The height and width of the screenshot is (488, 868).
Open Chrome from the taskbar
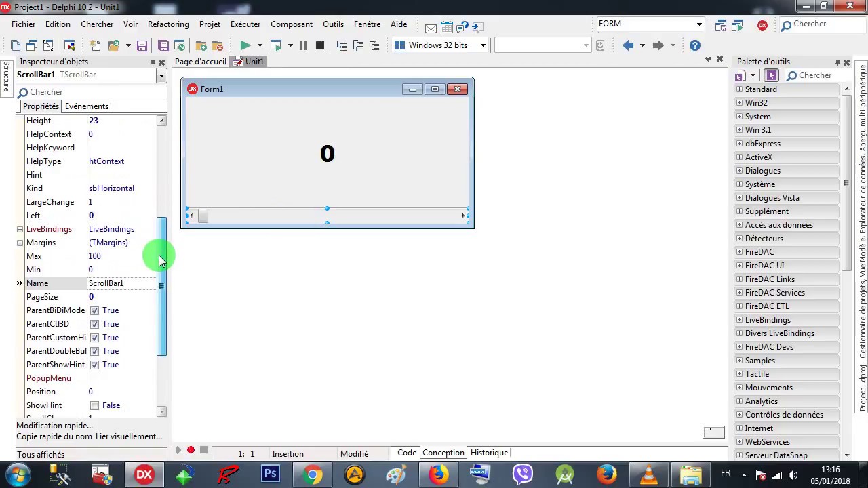click(x=312, y=474)
